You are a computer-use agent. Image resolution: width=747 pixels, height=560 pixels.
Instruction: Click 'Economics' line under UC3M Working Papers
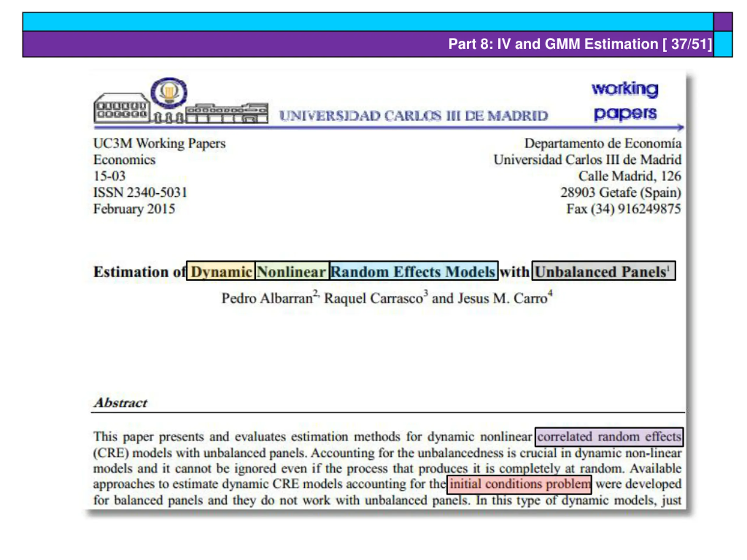125,160
